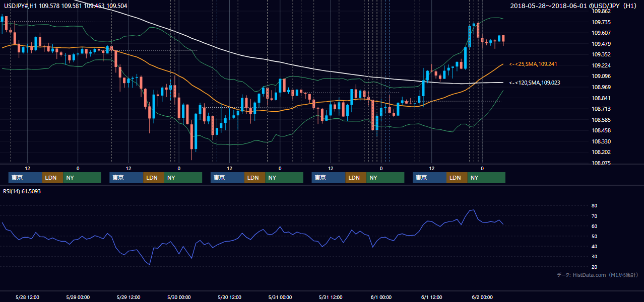Select the 109.479 price axis label
644x302 pixels.
[601, 44]
